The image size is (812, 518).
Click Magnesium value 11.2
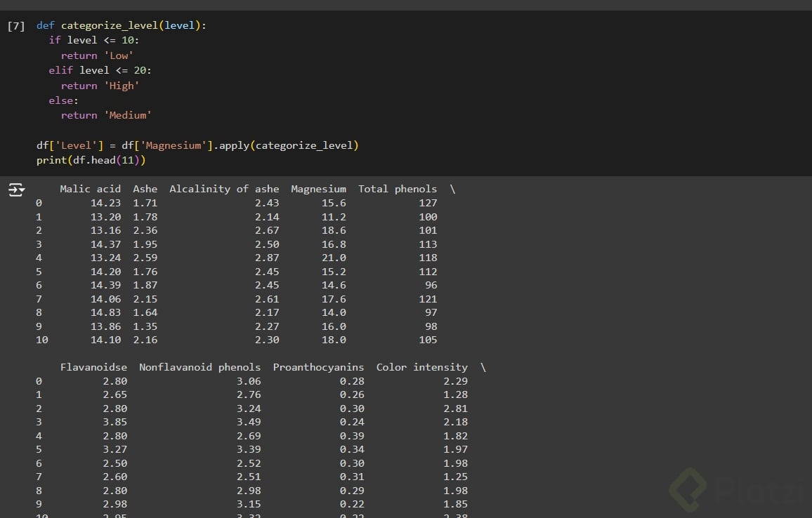(334, 217)
